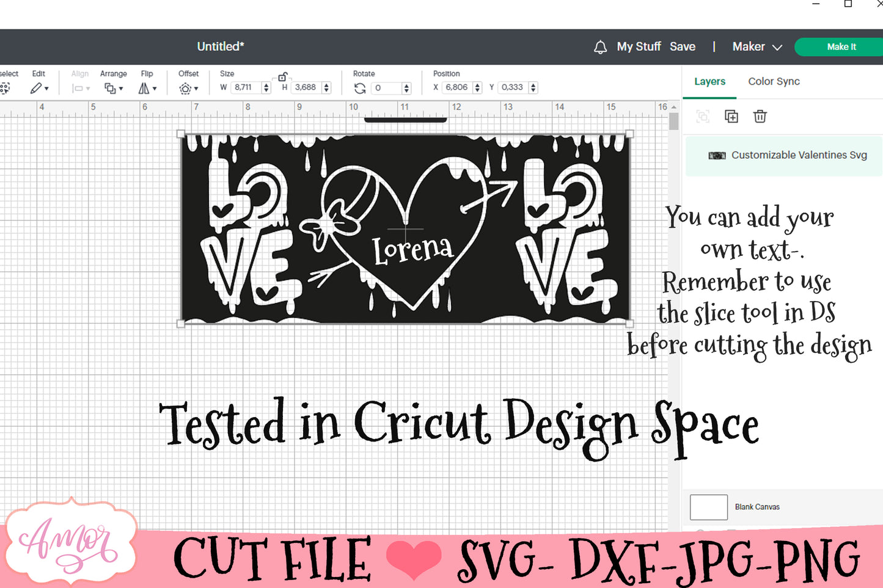Viewport: 883px width, 588px height.
Task: Open the Align dropdown
Action: 81,89
